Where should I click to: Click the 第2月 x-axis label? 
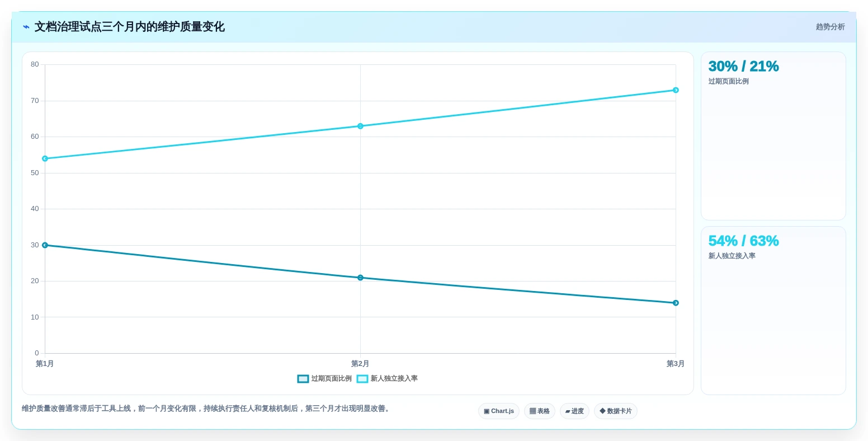click(360, 364)
